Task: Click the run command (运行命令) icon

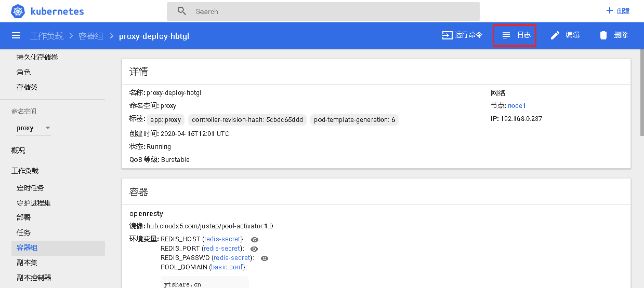Action: click(447, 35)
